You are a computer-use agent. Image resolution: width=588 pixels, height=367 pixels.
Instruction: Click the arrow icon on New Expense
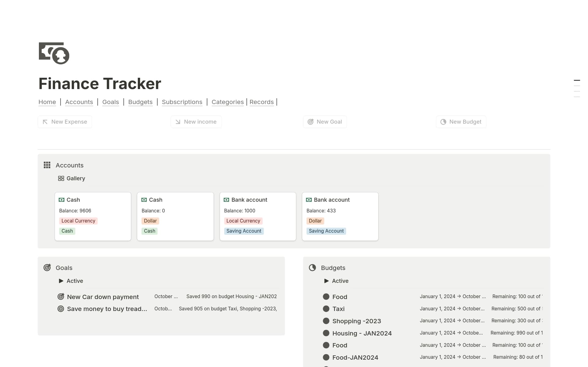click(45, 122)
